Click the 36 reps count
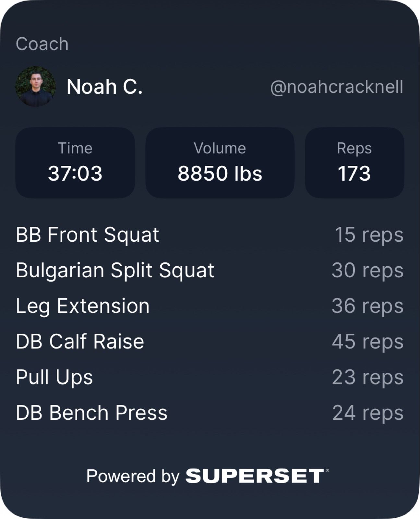 tap(367, 306)
